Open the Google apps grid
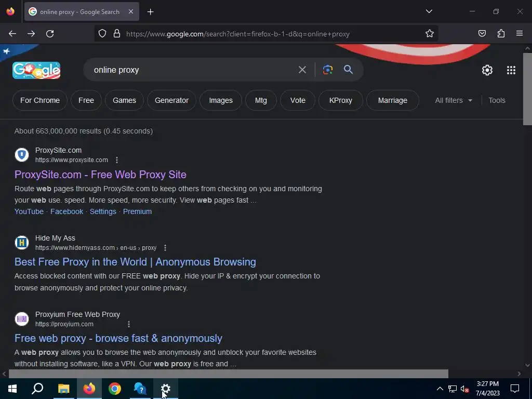 pos(511,70)
